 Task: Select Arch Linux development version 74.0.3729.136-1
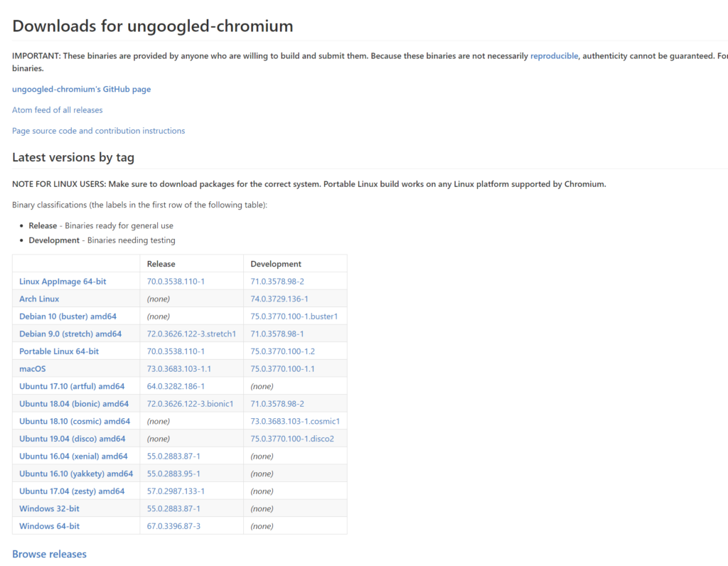tap(279, 299)
